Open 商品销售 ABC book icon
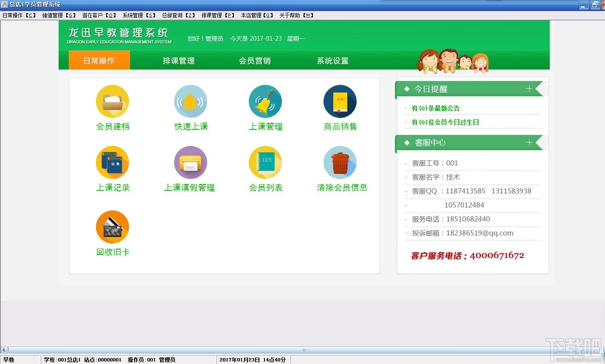This screenshot has width=605, height=364. tap(340, 101)
